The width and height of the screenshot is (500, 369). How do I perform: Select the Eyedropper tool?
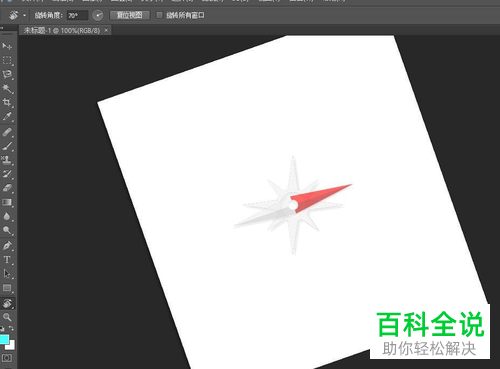(7, 116)
